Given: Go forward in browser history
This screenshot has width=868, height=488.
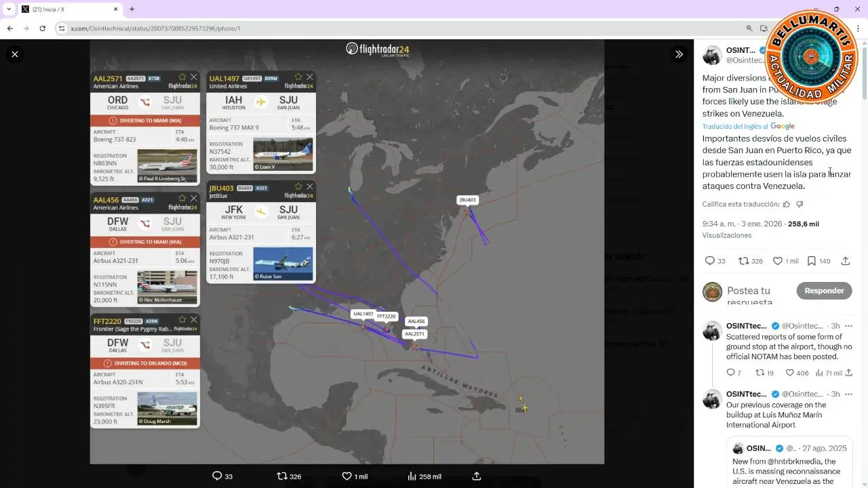Looking at the screenshot, I should tap(26, 28).
